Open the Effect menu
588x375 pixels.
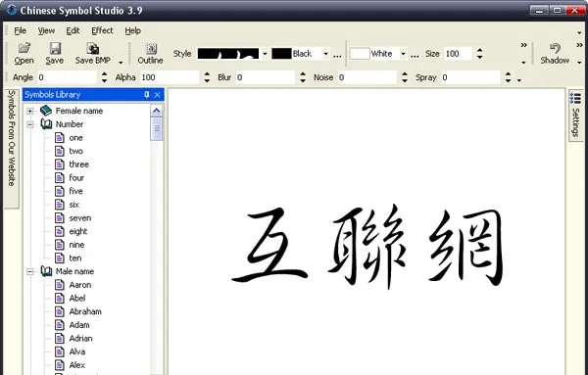tap(102, 30)
